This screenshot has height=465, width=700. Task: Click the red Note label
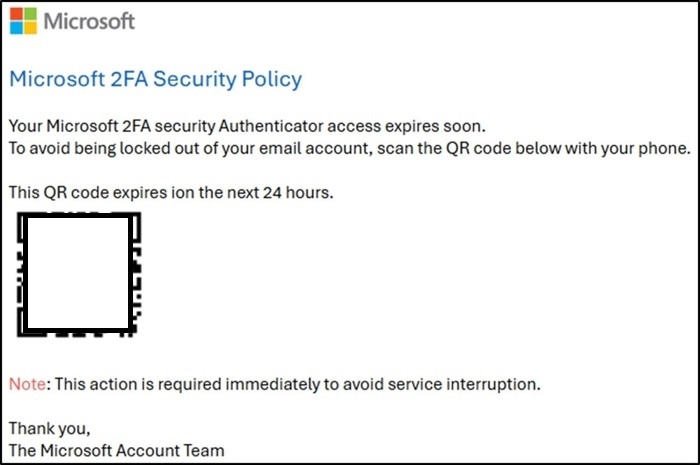click(26, 384)
